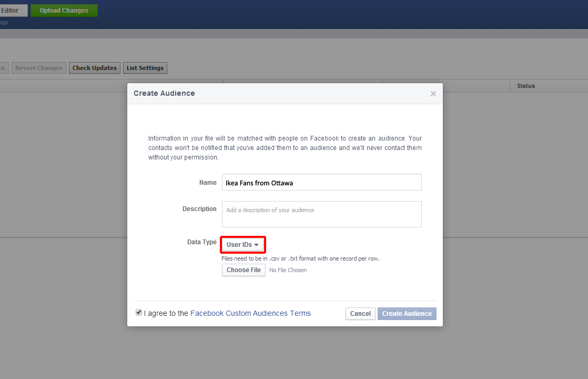
Task: Uncheck the Custom Audiences Terms agreement checkbox
Action: (139, 313)
